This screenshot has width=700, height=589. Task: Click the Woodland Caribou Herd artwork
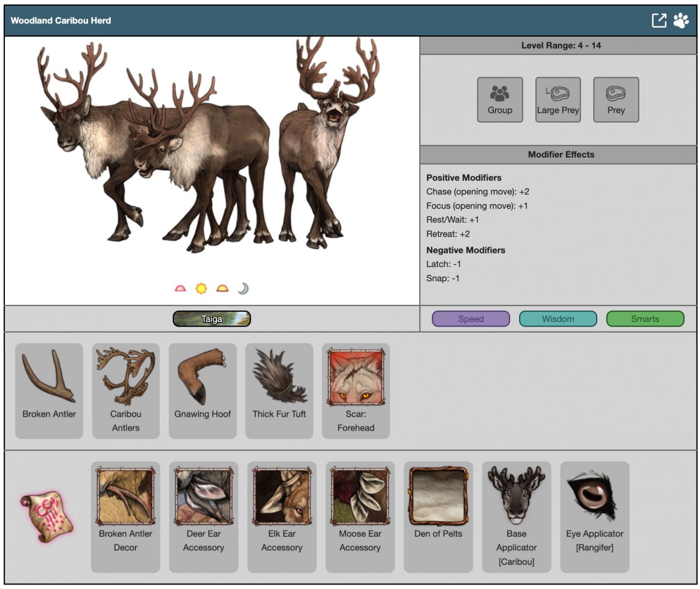211,147
